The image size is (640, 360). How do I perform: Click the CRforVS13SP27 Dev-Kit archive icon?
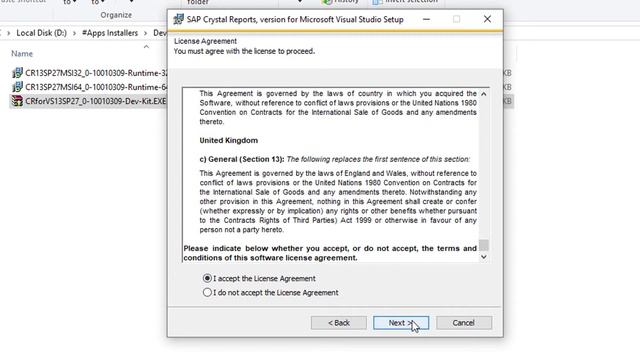click(17, 101)
